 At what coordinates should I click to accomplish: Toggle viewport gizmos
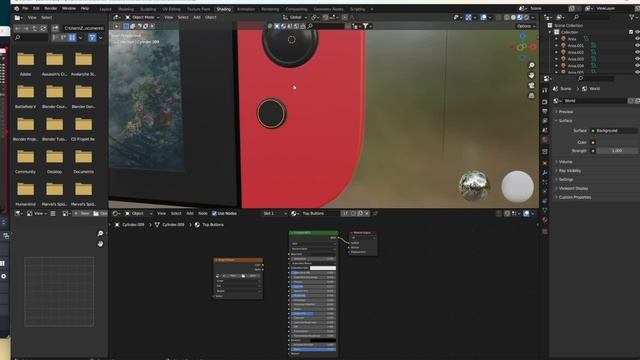coord(468,18)
